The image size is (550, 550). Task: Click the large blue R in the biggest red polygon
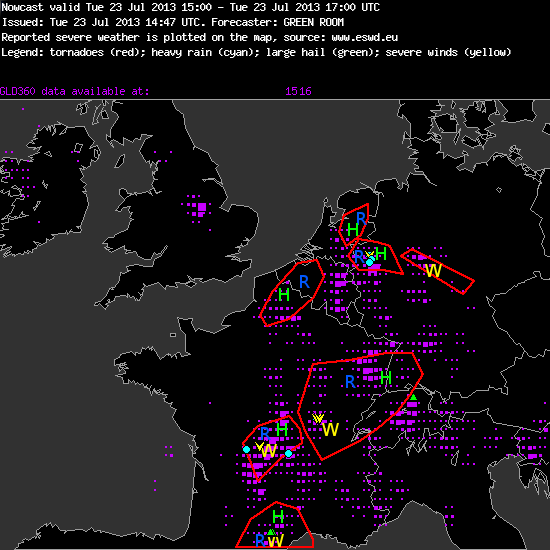[350, 382]
